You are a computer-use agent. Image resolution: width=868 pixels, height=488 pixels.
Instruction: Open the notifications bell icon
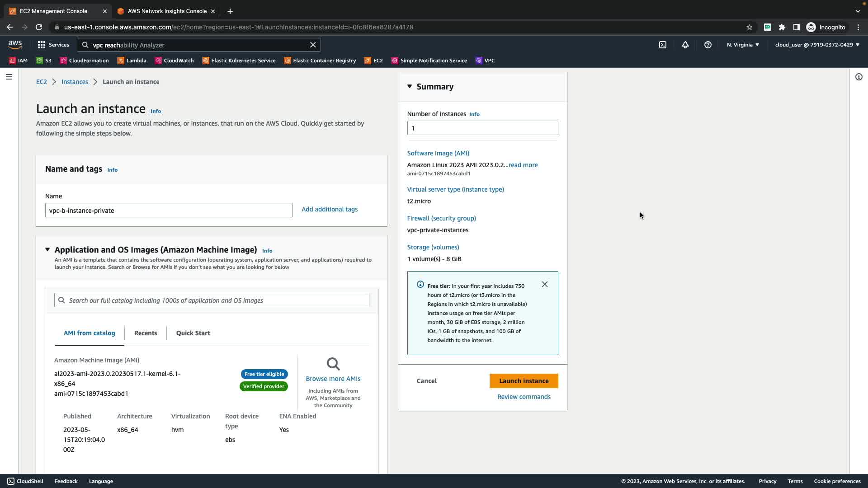685,45
